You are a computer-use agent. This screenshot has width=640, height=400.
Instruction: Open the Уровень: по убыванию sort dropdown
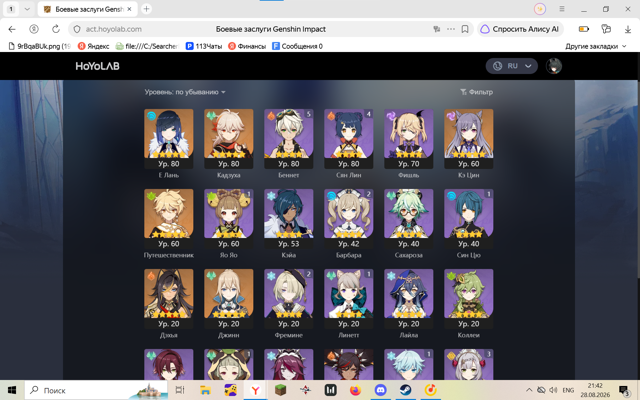click(184, 92)
